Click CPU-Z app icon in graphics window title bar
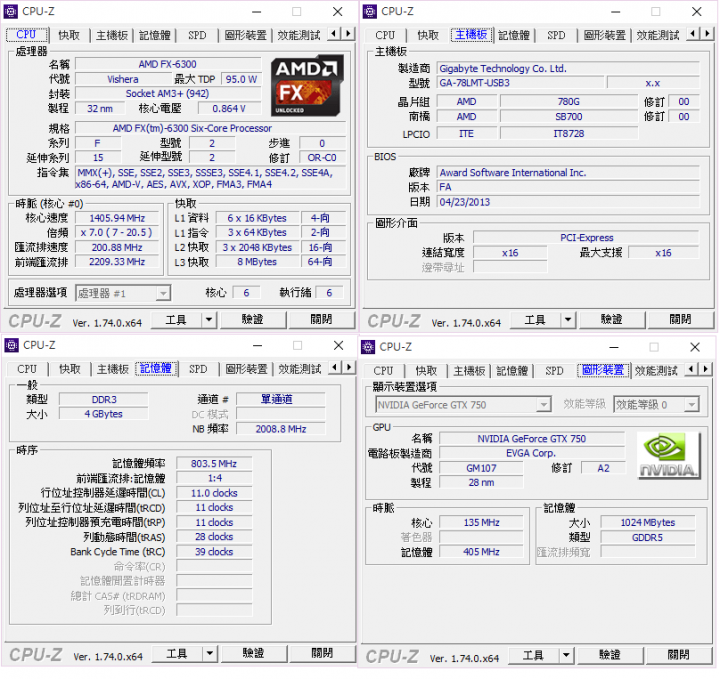720x679 pixels. [368, 347]
